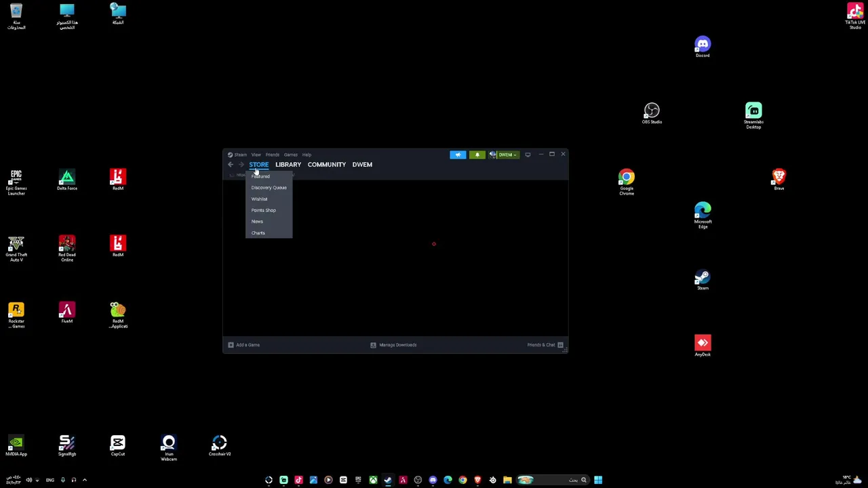Click the Add a Game plus icon

pos(231,345)
